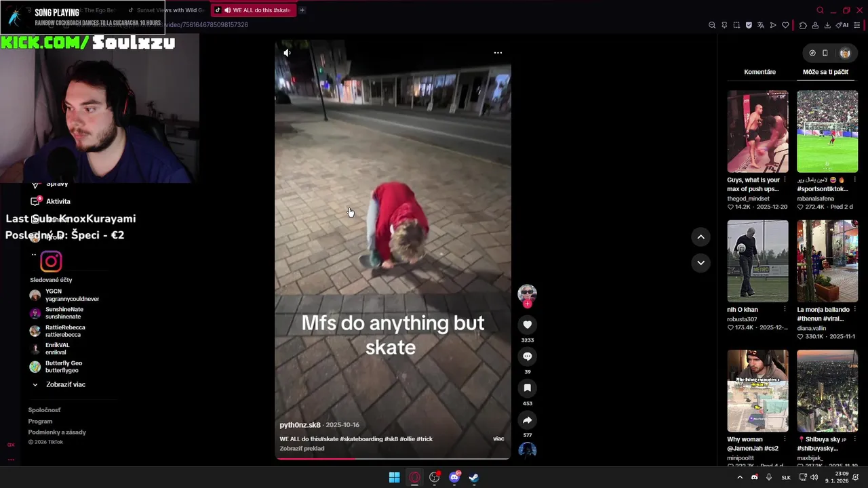The image size is (868, 488).
Task: Expand the Program footer section
Action: (40, 421)
